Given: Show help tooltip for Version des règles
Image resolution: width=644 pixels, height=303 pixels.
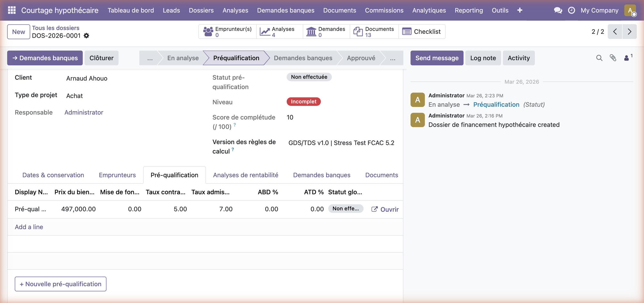Looking at the screenshot, I should click(233, 149).
